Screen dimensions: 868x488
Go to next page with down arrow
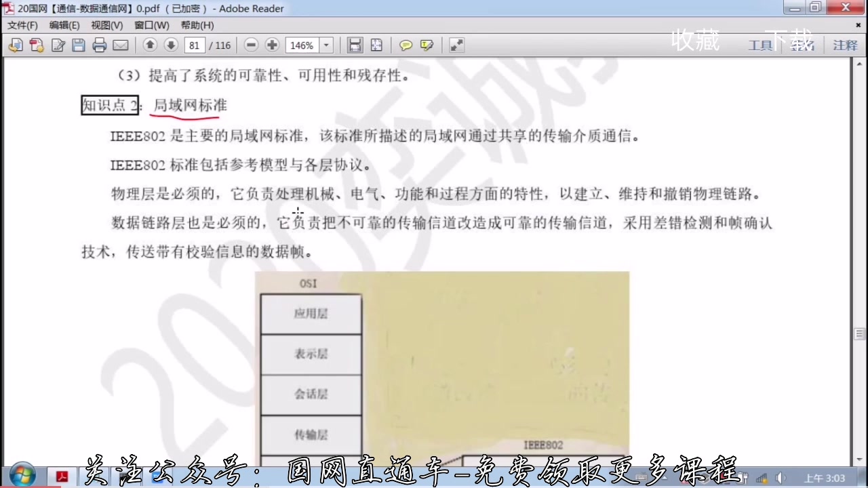click(171, 45)
